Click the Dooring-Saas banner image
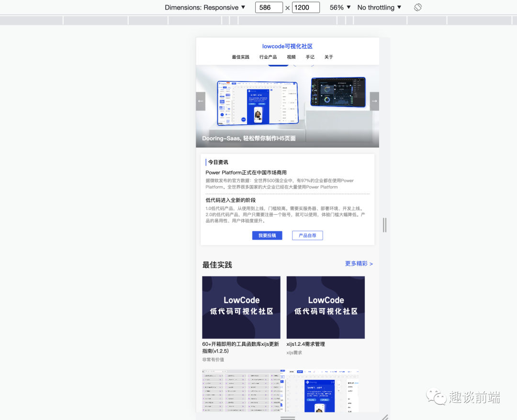This screenshot has width=517, height=420. pos(288,106)
